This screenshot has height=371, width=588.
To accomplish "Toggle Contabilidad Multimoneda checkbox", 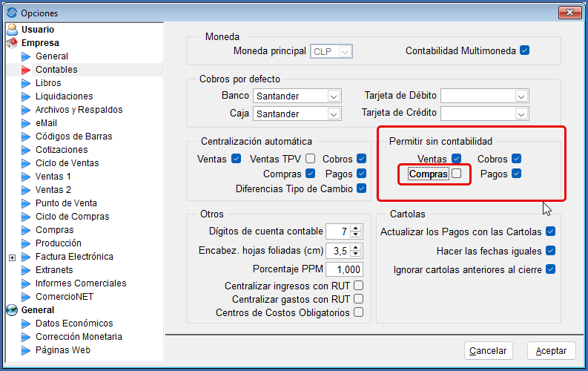I will click(525, 50).
